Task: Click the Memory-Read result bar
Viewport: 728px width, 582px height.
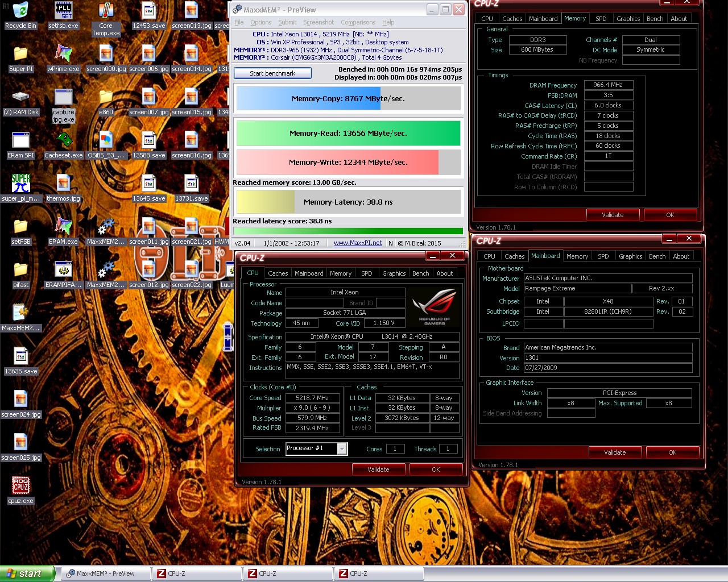Action: click(x=348, y=133)
